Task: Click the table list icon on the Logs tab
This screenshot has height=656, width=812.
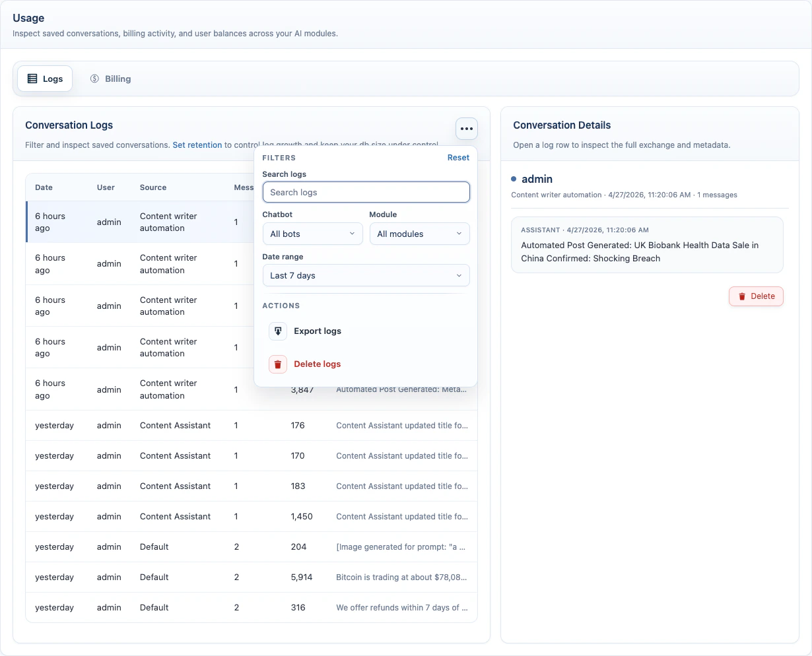Action: click(x=33, y=78)
